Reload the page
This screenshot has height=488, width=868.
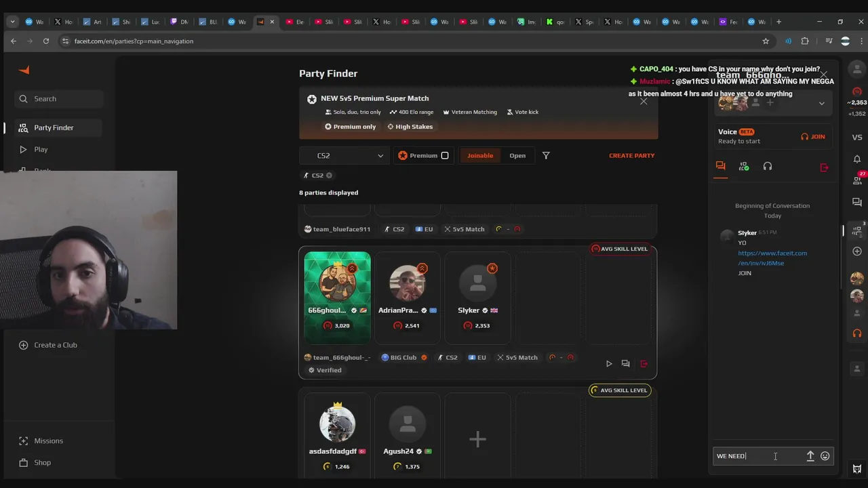(46, 41)
